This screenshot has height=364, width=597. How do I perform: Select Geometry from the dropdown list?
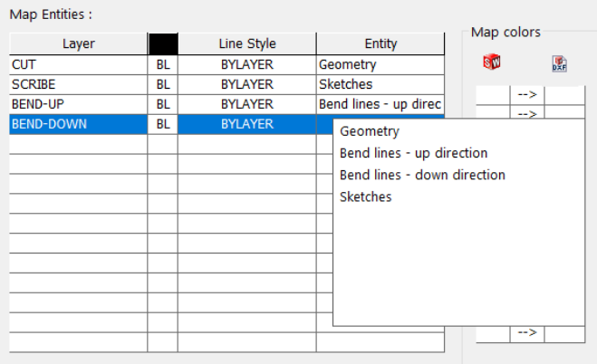click(x=369, y=131)
